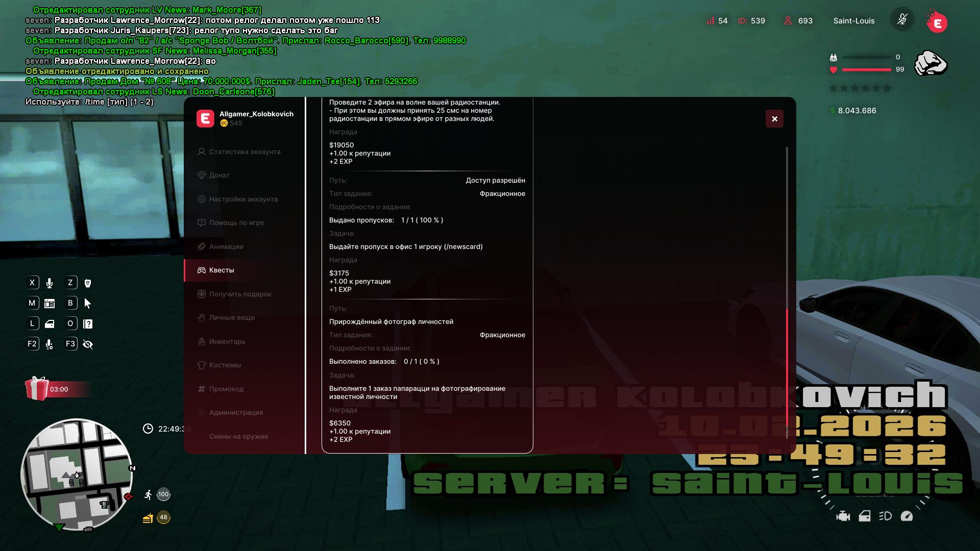
Task: Click the gift box timer icon
Action: click(x=37, y=389)
